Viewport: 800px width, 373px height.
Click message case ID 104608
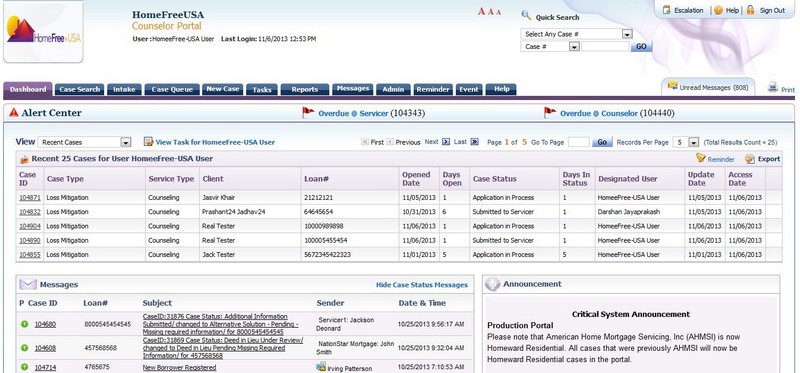[x=45, y=348]
